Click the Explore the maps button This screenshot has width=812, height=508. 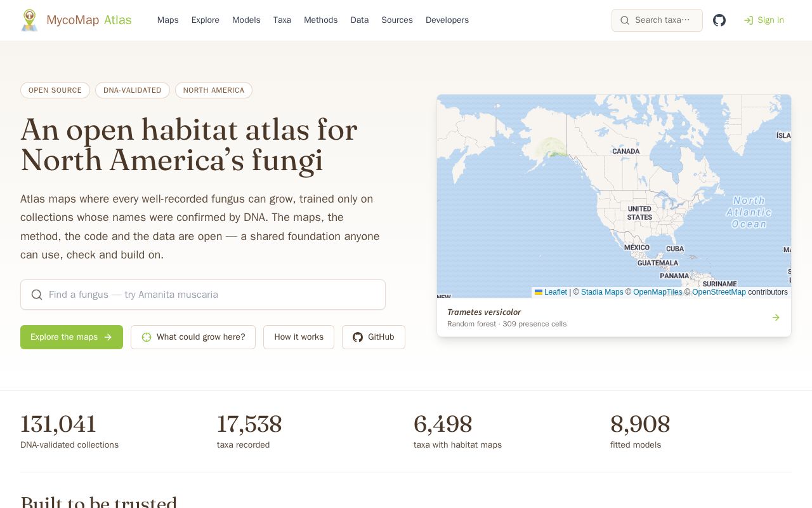pos(72,337)
